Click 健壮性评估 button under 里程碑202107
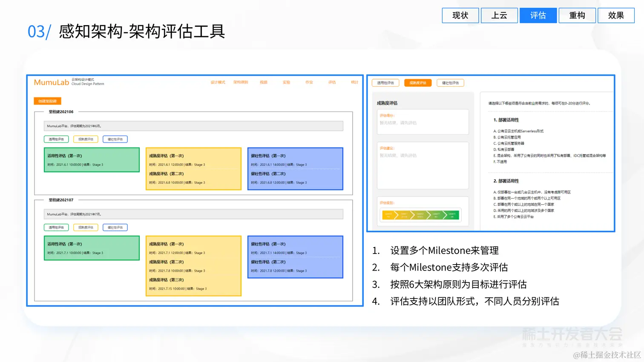The width and height of the screenshot is (644, 362). tap(115, 228)
